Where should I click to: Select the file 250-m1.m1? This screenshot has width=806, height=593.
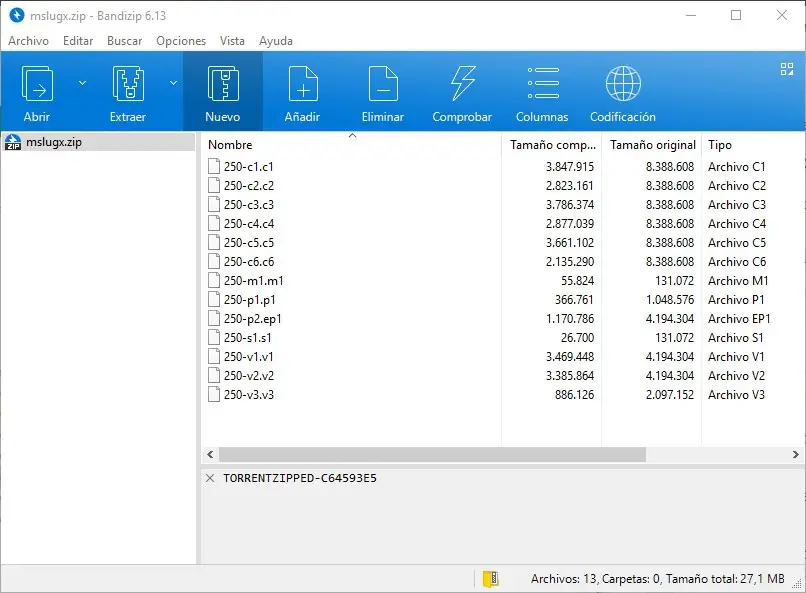(x=253, y=281)
